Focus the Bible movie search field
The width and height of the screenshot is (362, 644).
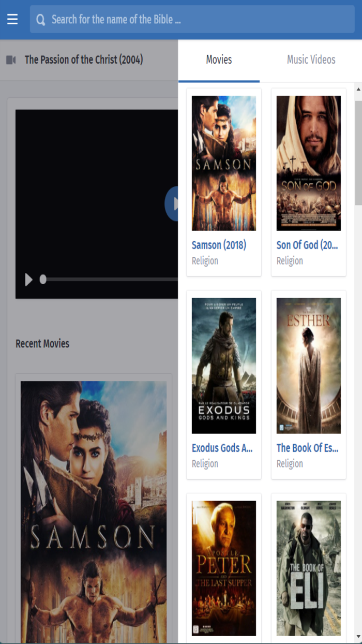[x=192, y=20]
